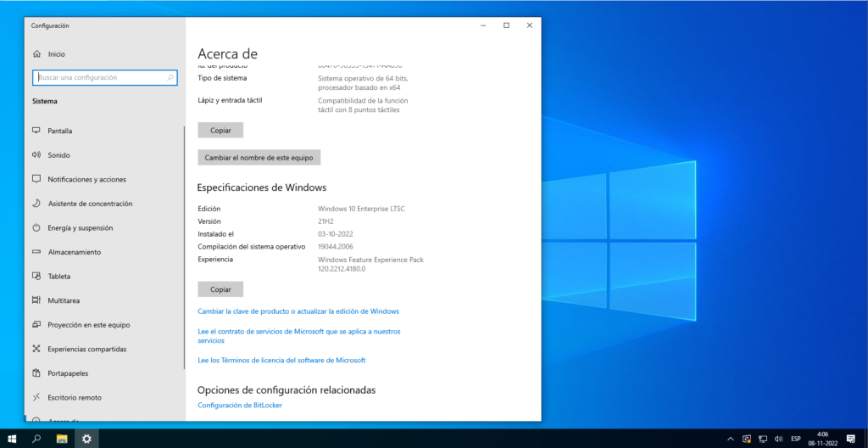This screenshot has height=448, width=868.
Task: Open the notification center icon
Action: [851, 439]
